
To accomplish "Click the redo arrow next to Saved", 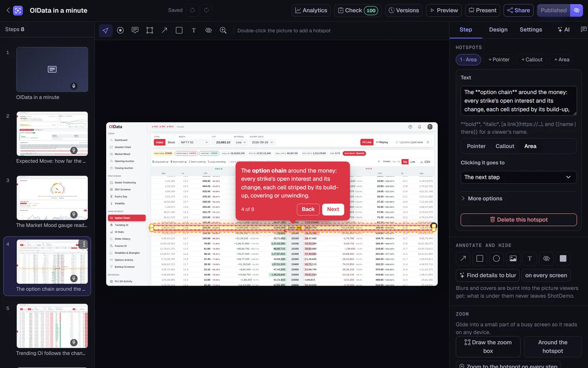I will [206, 10].
